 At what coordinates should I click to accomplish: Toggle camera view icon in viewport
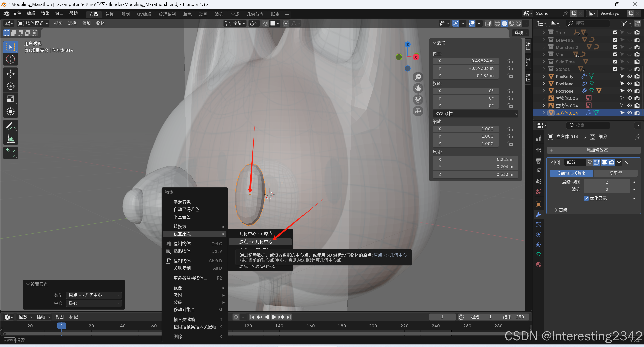(418, 100)
